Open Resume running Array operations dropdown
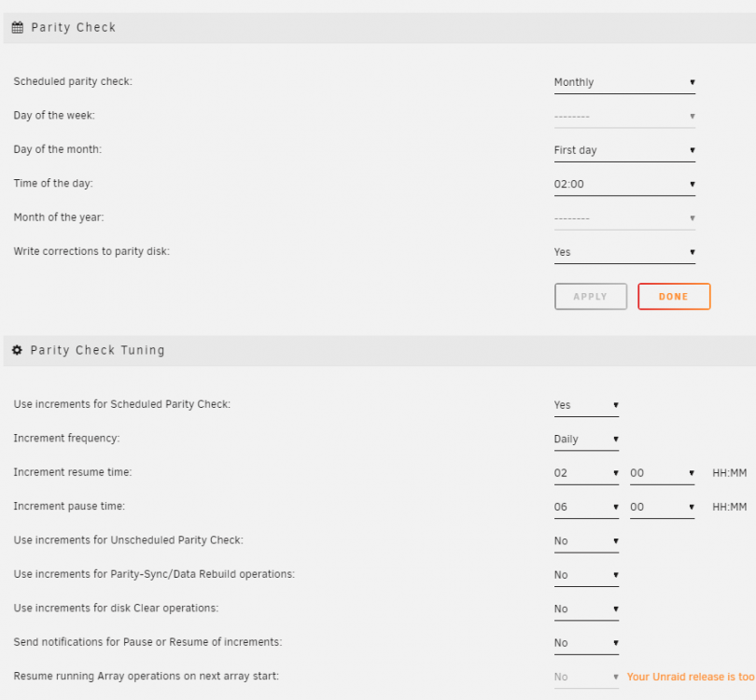The height and width of the screenshot is (700, 756). click(x=586, y=677)
